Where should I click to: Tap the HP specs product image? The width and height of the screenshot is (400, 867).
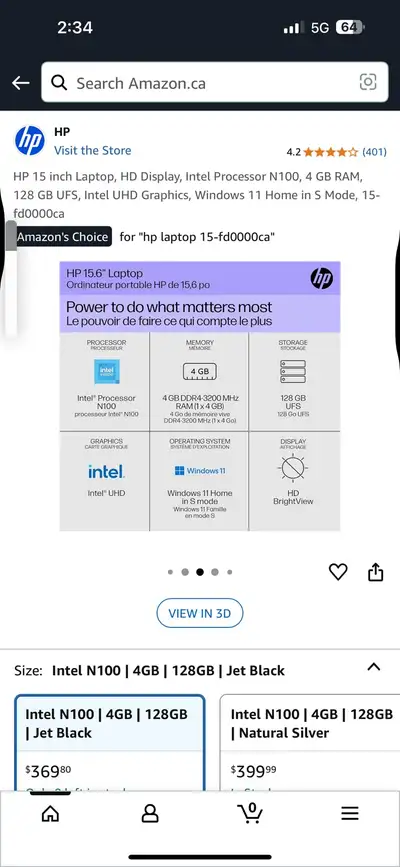(x=200, y=396)
